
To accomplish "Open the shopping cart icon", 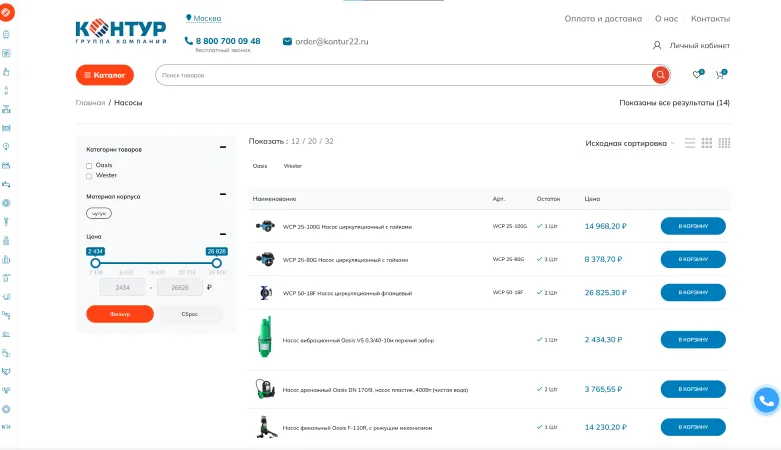I will click(x=719, y=75).
